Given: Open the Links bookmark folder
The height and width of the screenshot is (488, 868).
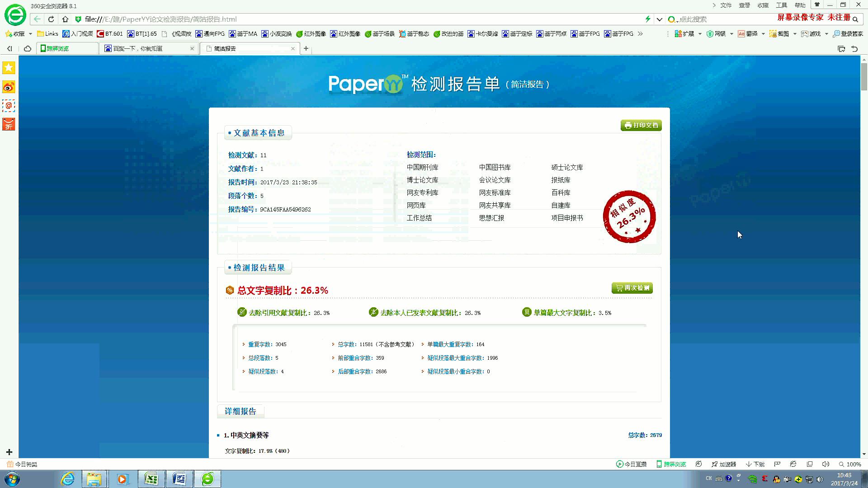Looking at the screenshot, I should (x=47, y=34).
